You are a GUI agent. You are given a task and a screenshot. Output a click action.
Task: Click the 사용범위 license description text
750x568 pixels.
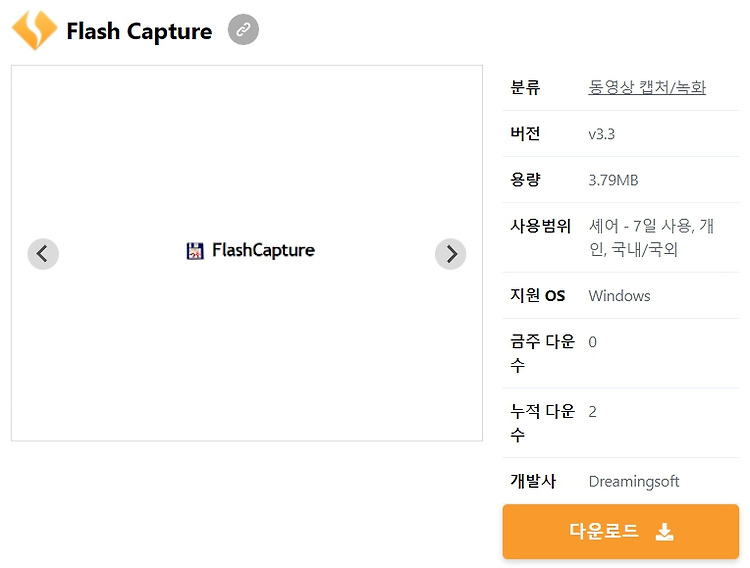(x=651, y=237)
